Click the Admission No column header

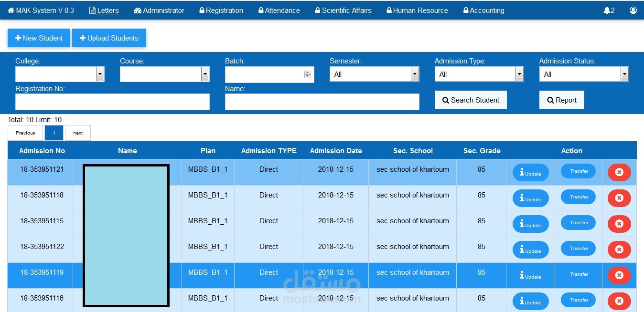(42, 151)
